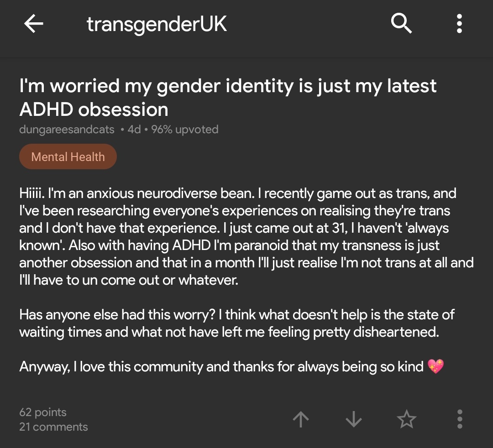Tap the sparkling heart emoji

pos(435,366)
